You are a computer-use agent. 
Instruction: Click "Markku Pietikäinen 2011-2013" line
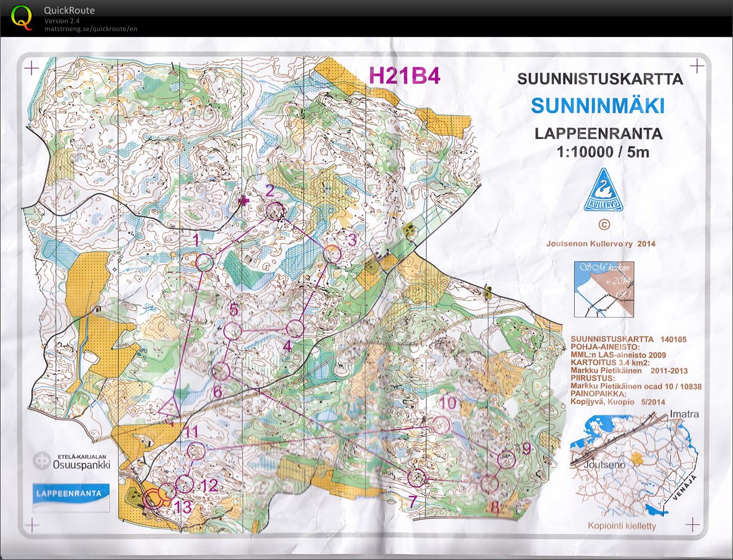(629, 371)
